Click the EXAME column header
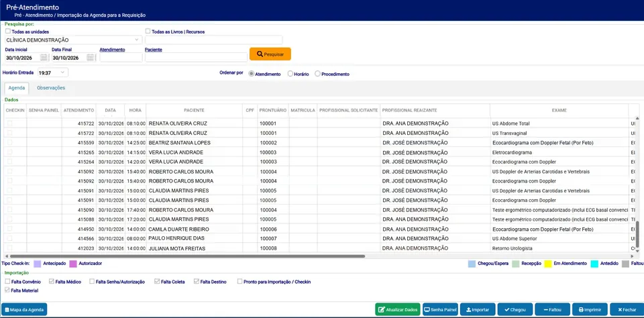This screenshot has height=318, width=644. click(559, 110)
